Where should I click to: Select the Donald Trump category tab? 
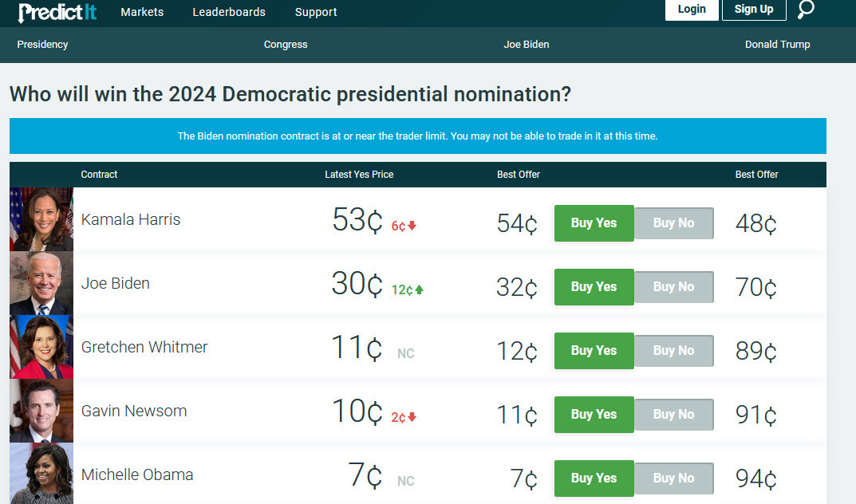tap(777, 45)
